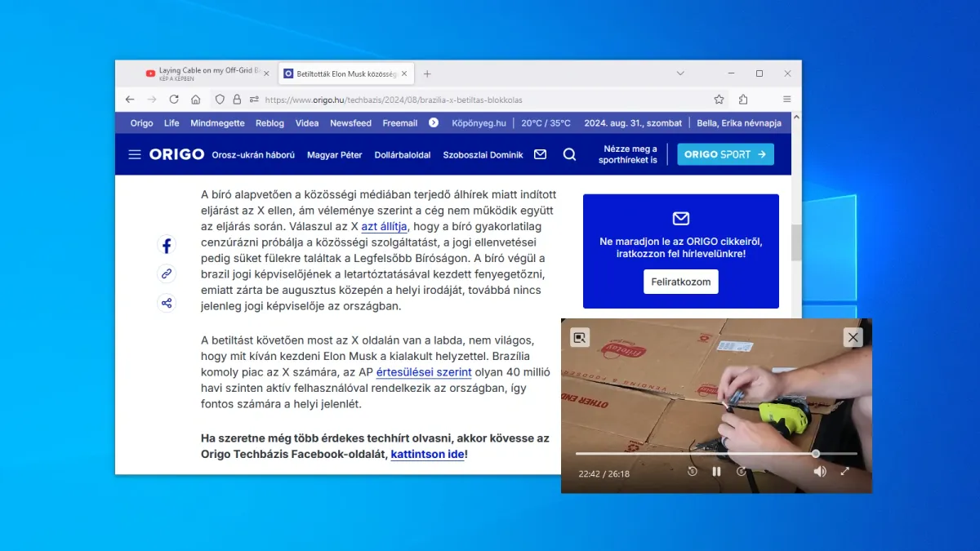Go back to the previous page
980x551 pixels.
click(130, 100)
